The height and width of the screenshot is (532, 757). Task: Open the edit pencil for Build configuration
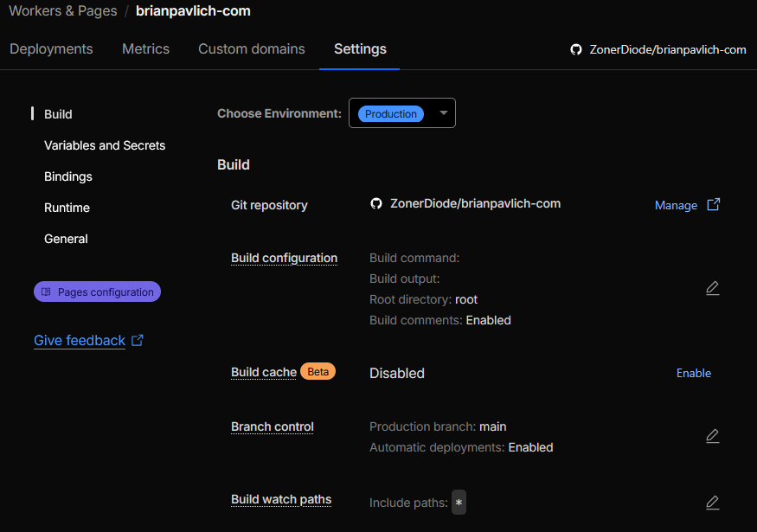coord(712,288)
